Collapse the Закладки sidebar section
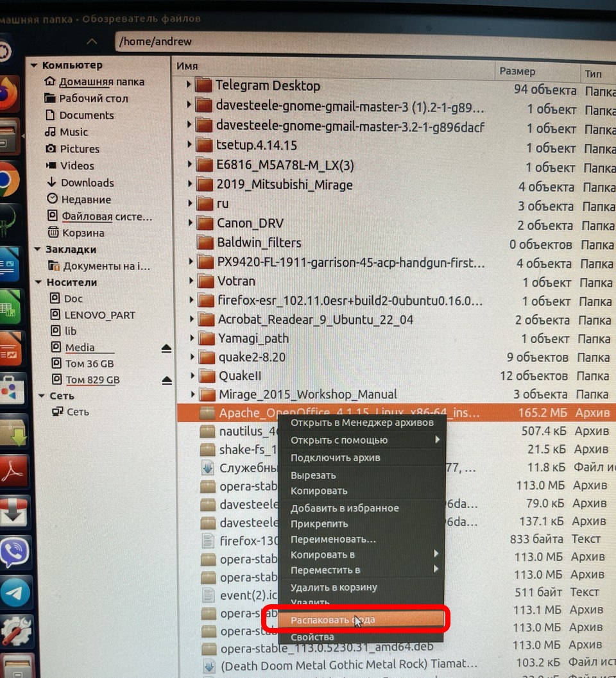616x678 pixels. tap(37, 249)
